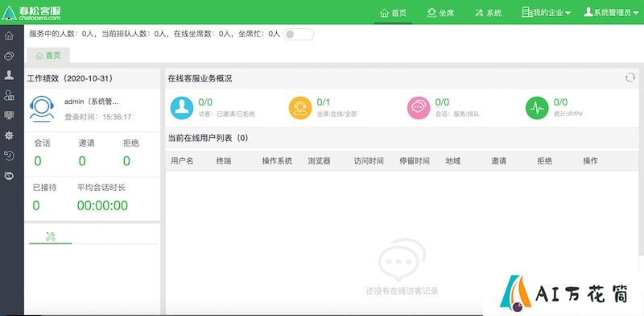Click the 春松客服 logo
This screenshot has height=316, width=644.
(x=31, y=12)
